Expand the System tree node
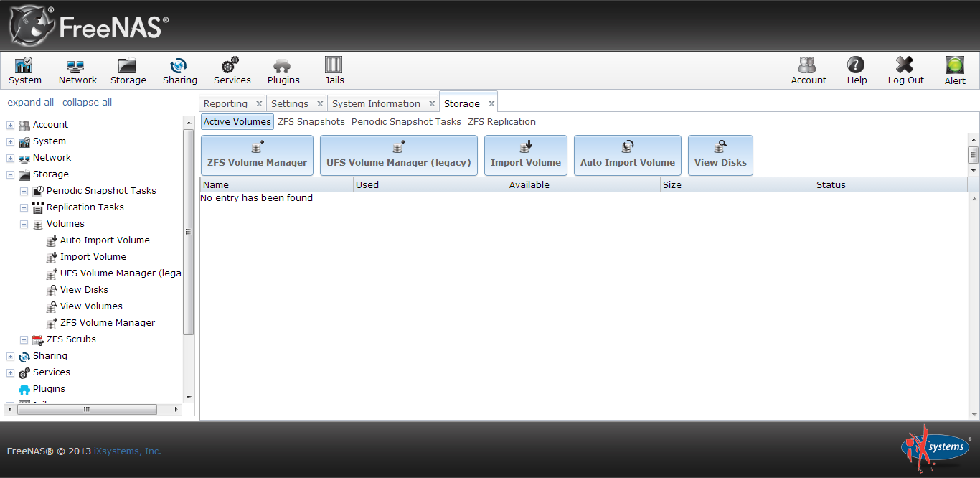 click(11, 142)
